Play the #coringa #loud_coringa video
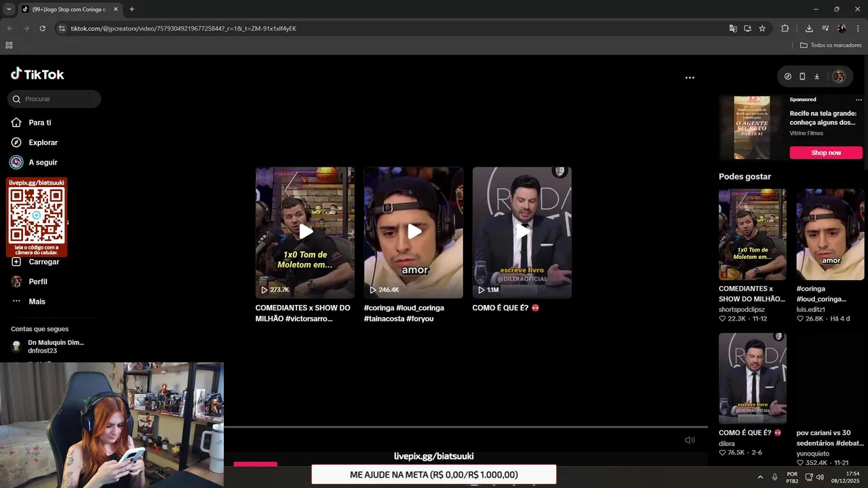The height and width of the screenshot is (488, 868). coord(414,232)
